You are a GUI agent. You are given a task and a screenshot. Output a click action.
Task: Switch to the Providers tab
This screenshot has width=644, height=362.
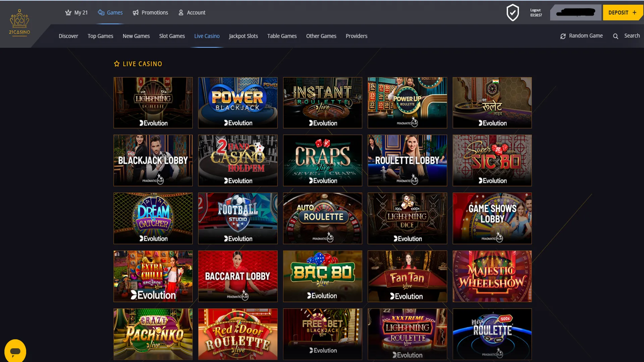pyautogui.click(x=357, y=36)
